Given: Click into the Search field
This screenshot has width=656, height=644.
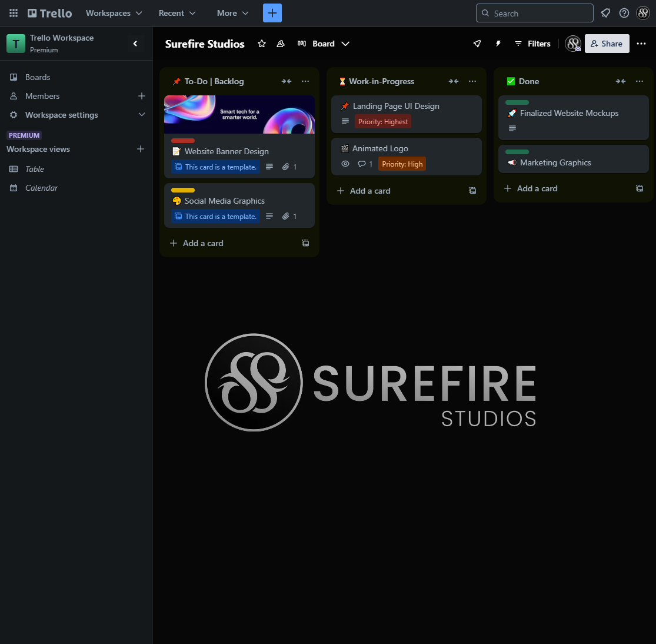Looking at the screenshot, I should [534, 13].
